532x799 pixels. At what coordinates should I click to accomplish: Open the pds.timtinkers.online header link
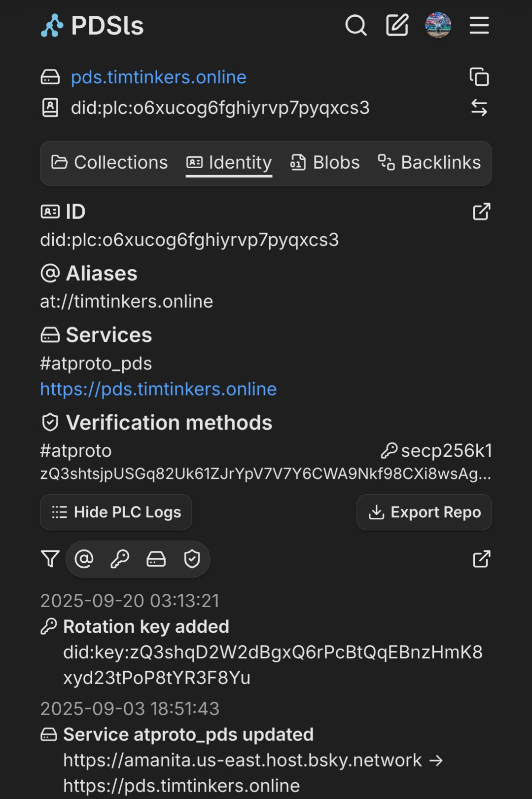pos(158,77)
